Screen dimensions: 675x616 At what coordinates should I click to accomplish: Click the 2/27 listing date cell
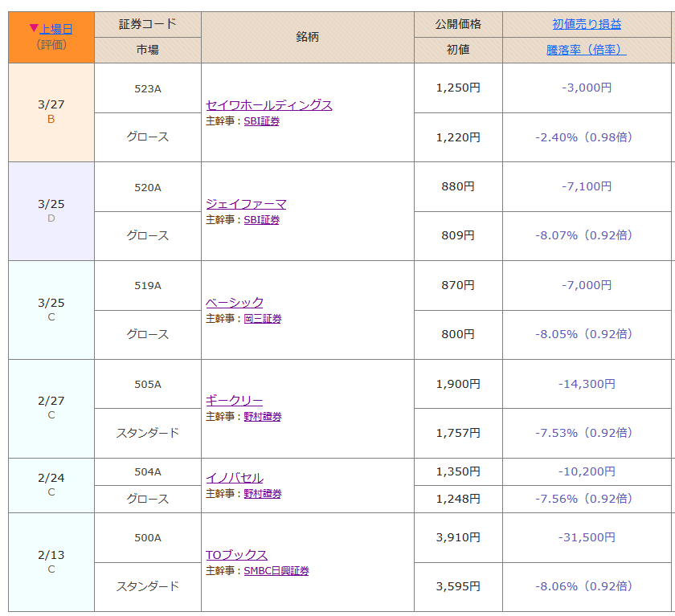[51, 409]
